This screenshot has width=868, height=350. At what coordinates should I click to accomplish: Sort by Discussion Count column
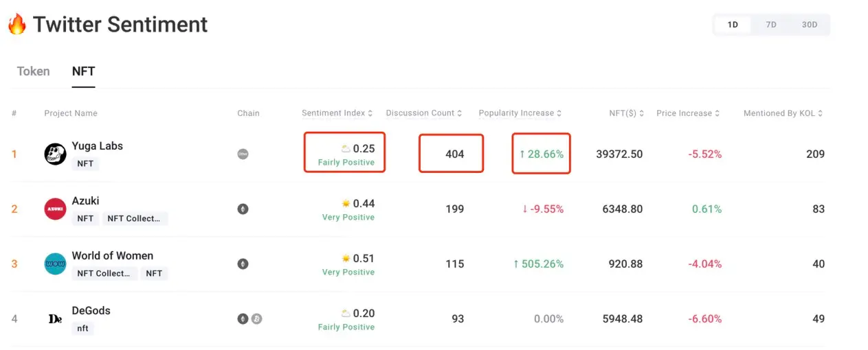click(x=423, y=113)
